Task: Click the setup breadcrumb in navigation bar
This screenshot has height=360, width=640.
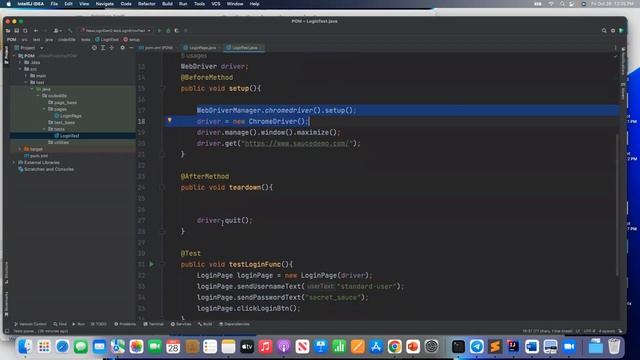Action: point(131,40)
